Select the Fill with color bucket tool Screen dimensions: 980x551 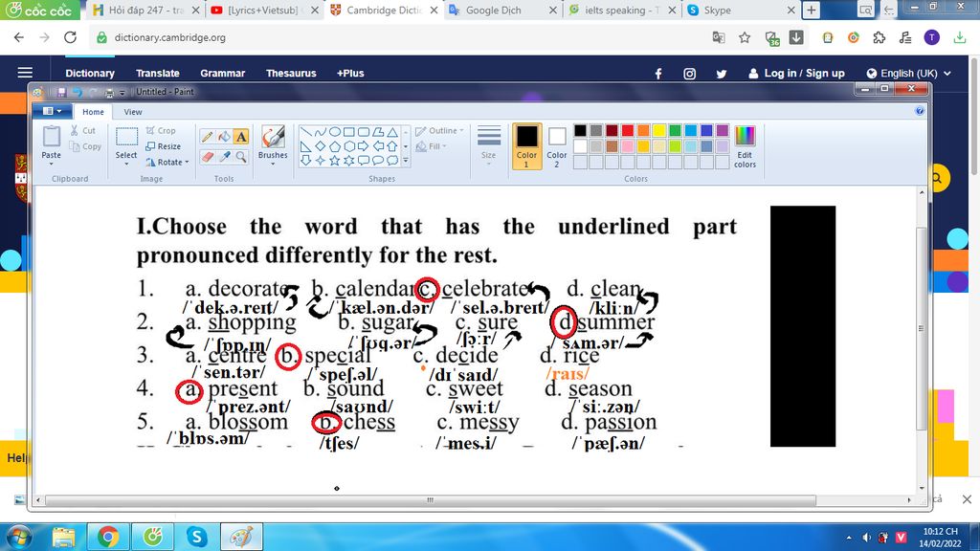tap(223, 136)
